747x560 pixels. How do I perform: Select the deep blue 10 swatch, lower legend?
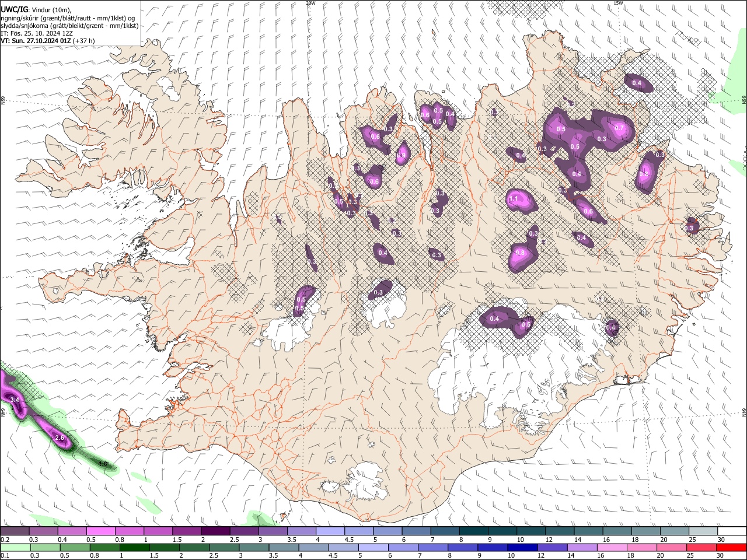point(522,547)
